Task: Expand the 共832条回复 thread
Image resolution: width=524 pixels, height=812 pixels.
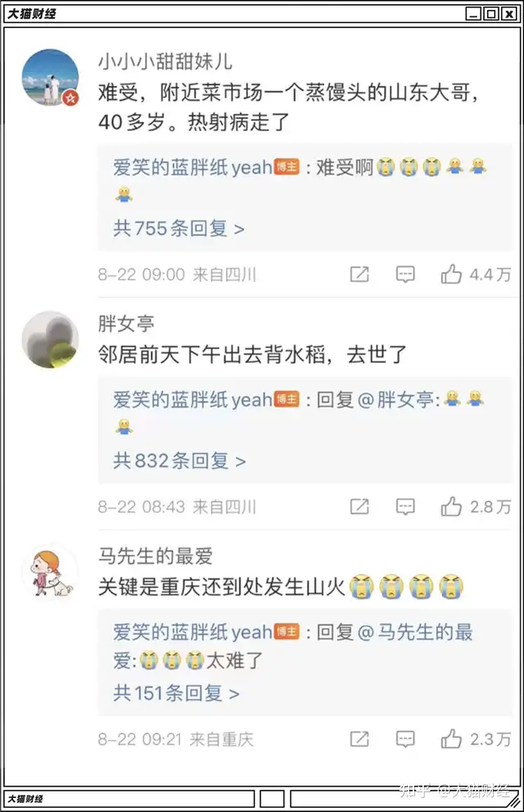Action: coord(179,460)
